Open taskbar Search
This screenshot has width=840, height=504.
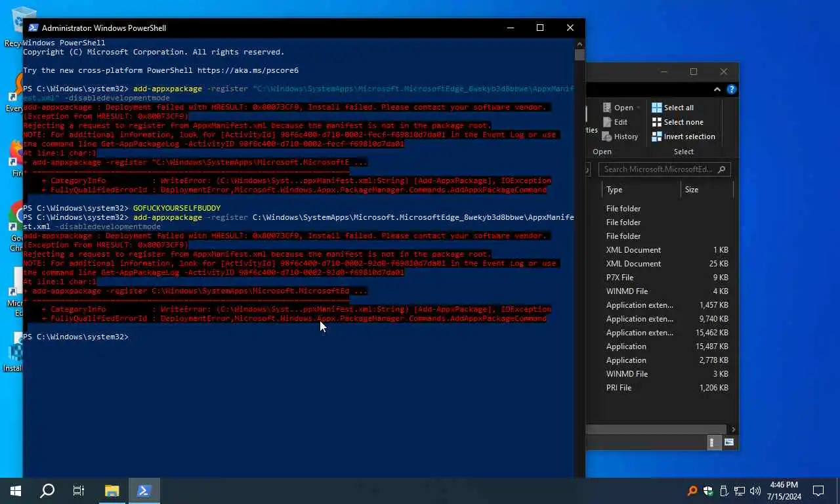tap(47, 490)
